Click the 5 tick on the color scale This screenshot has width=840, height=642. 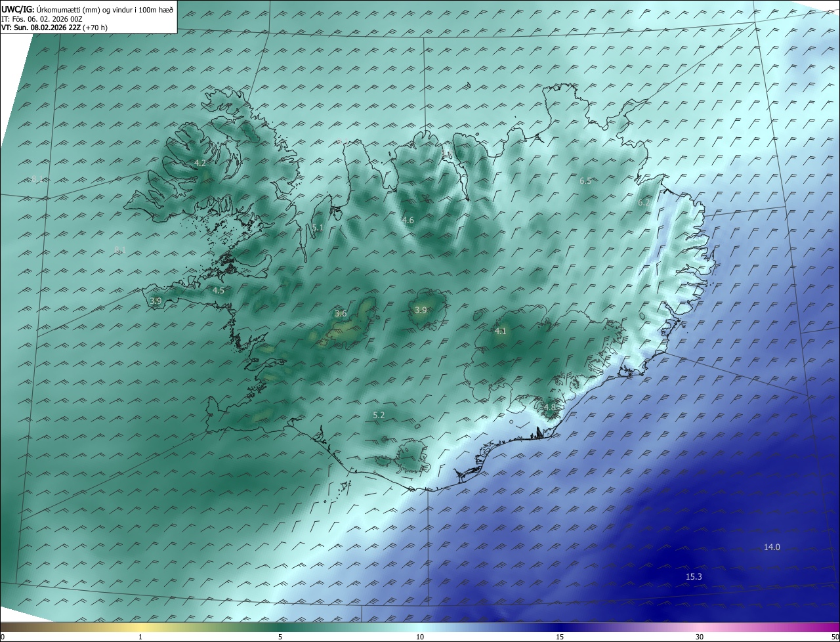280,637
